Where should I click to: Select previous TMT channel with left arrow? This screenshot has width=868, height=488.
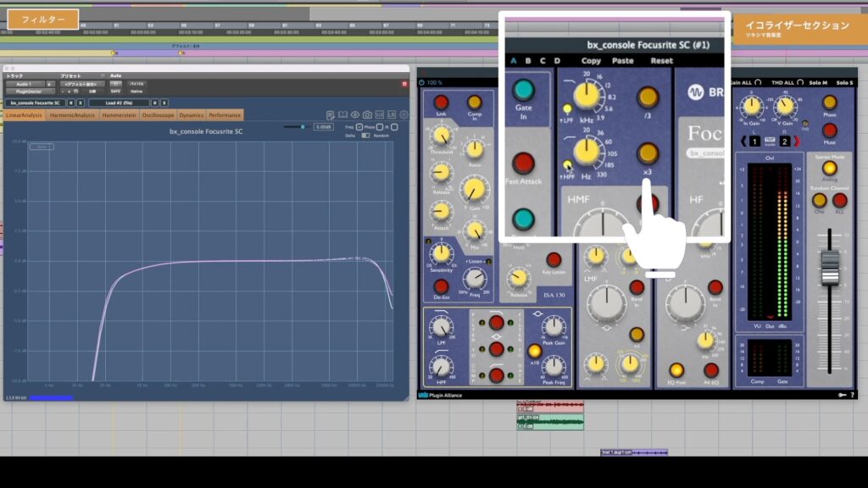pos(743,141)
